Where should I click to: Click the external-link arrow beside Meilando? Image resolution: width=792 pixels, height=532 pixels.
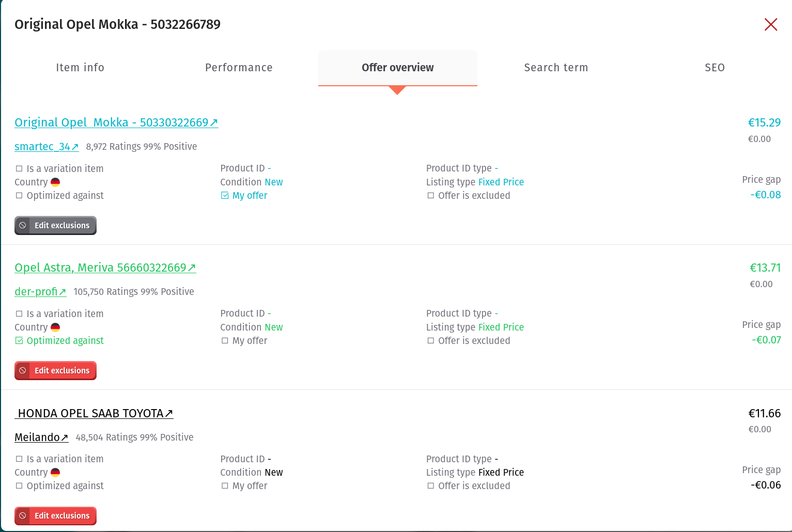click(x=65, y=438)
